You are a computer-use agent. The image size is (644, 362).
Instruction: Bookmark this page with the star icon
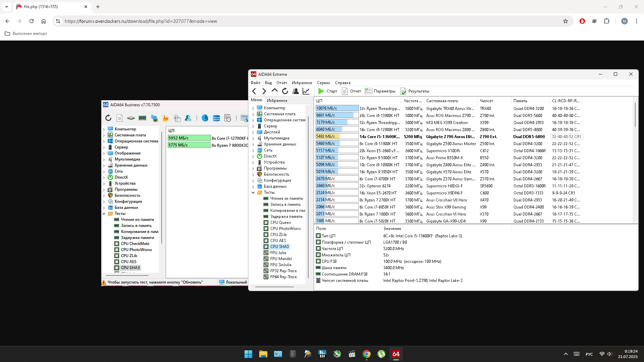tap(566, 21)
